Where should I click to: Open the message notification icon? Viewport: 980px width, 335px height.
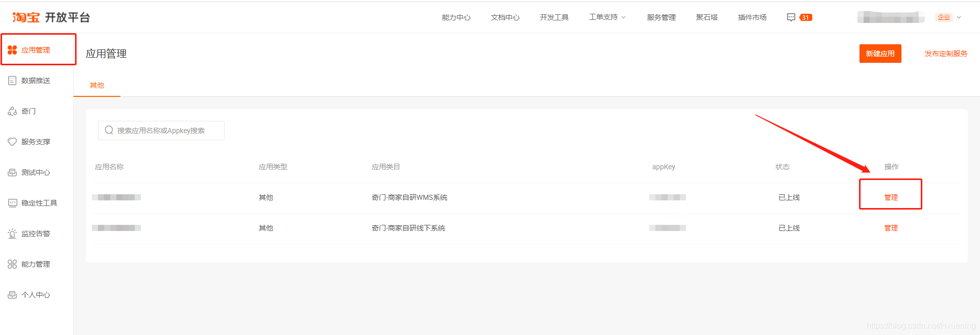pos(791,17)
